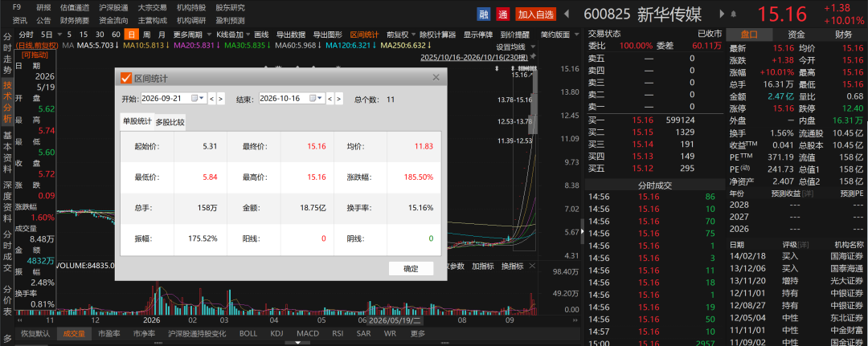Go to next stock with right arrow
This screenshot has width=868, height=346.
(722, 14)
